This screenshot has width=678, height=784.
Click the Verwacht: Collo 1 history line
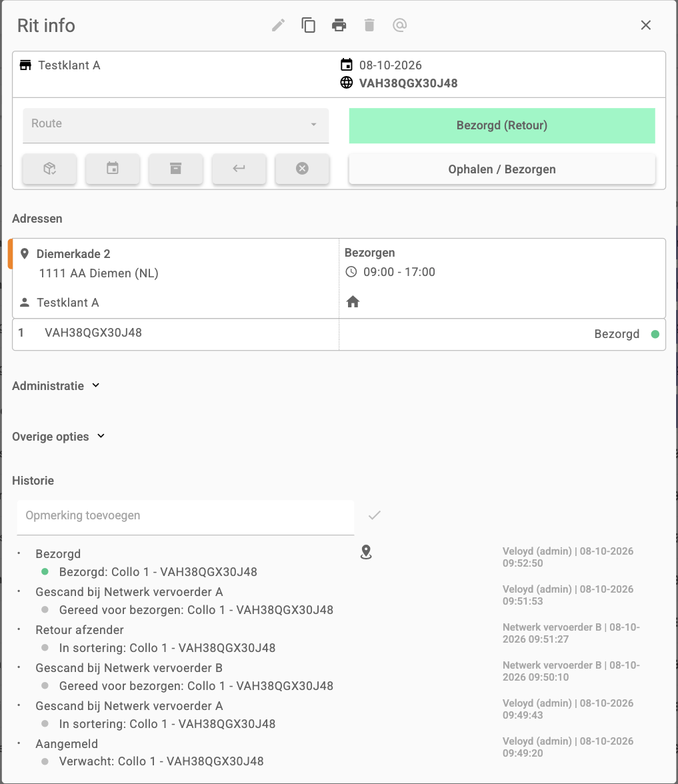(161, 761)
